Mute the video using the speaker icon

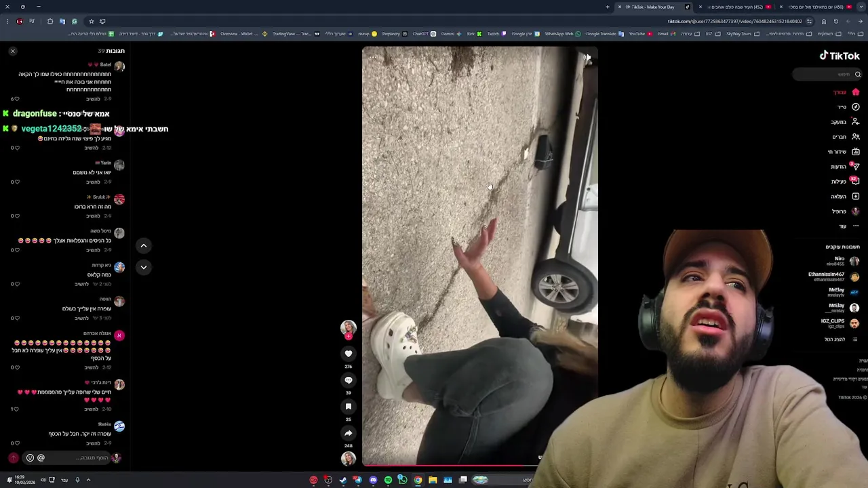(x=587, y=58)
